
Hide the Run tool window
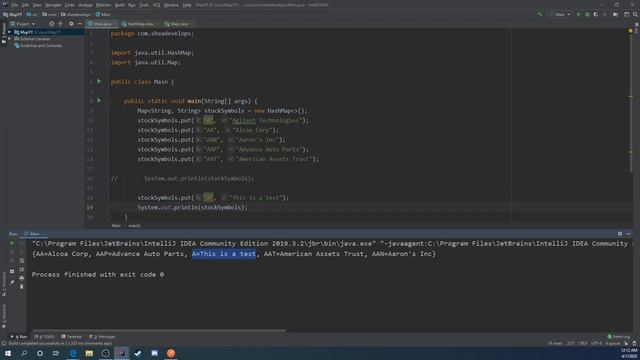[629, 234]
